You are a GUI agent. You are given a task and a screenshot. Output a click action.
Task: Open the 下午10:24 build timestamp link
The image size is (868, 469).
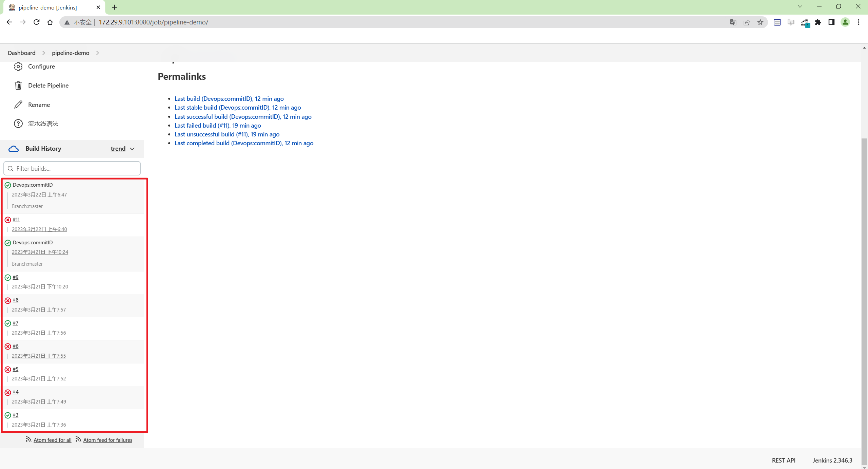(40, 252)
